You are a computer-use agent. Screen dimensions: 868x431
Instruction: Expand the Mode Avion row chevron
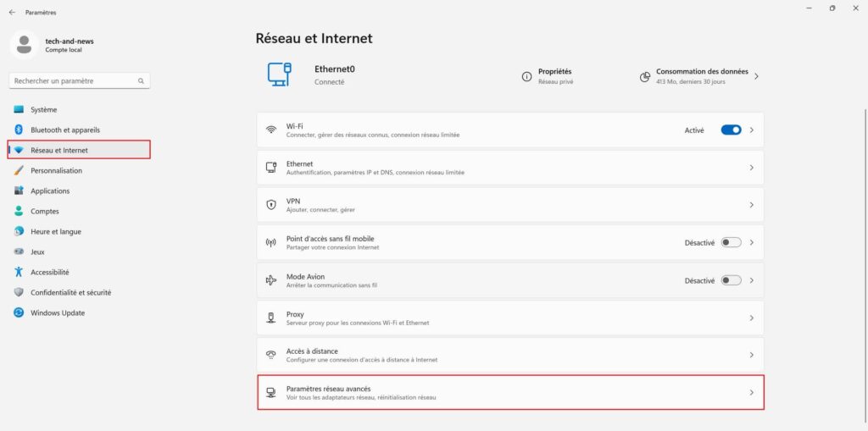[x=751, y=280]
